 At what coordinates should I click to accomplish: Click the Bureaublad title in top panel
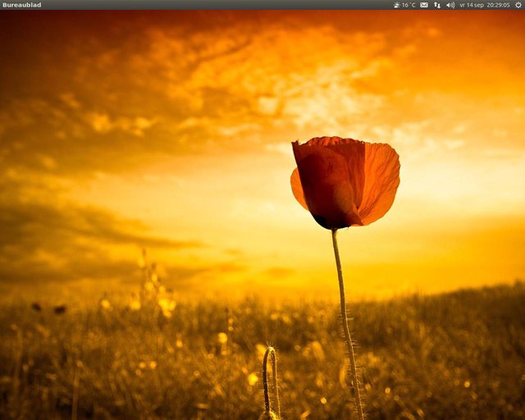(x=22, y=5)
